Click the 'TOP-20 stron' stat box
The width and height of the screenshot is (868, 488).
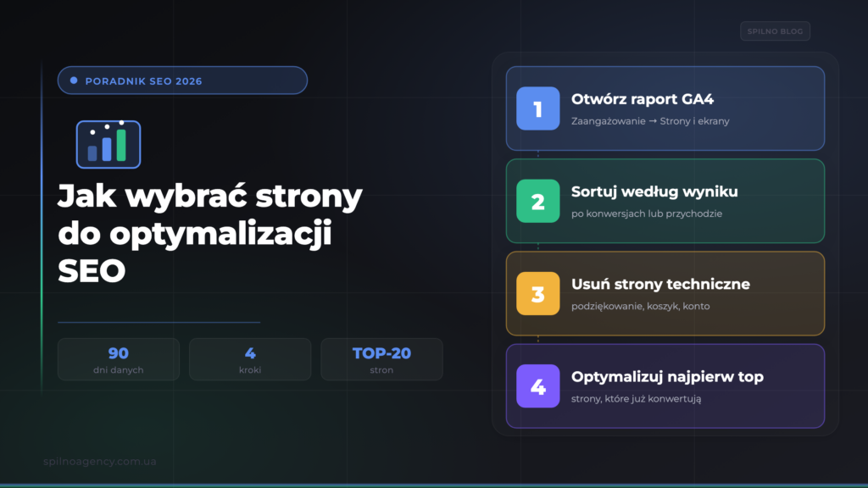coord(382,359)
